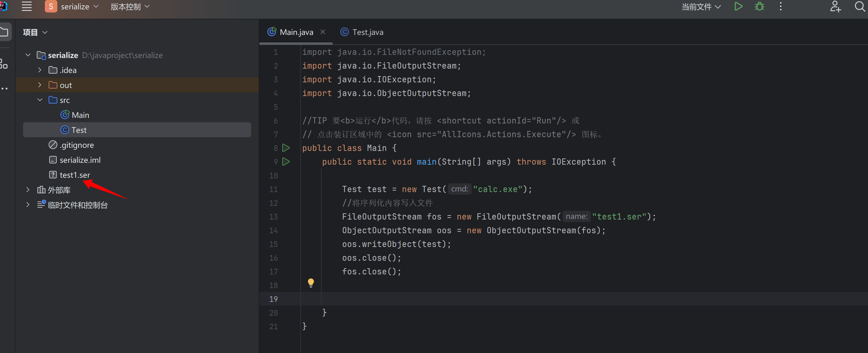
Task: Open the More actions vertical dots menu
Action: click(x=780, y=7)
